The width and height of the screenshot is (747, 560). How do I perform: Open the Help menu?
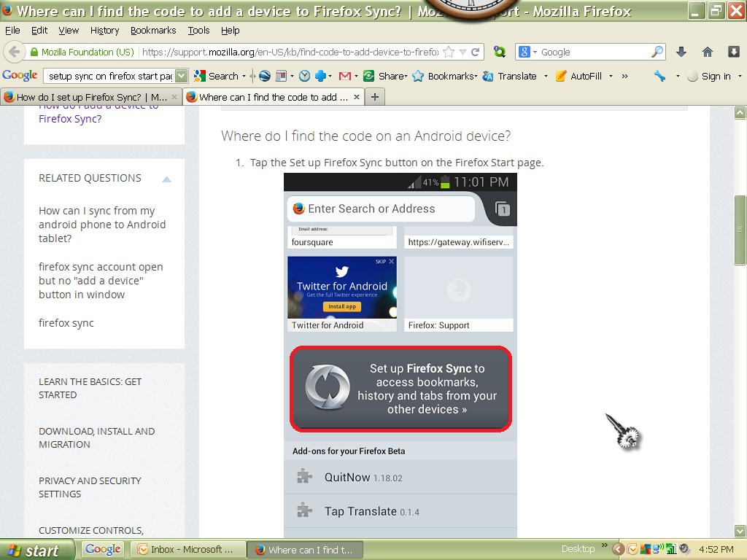click(230, 31)
